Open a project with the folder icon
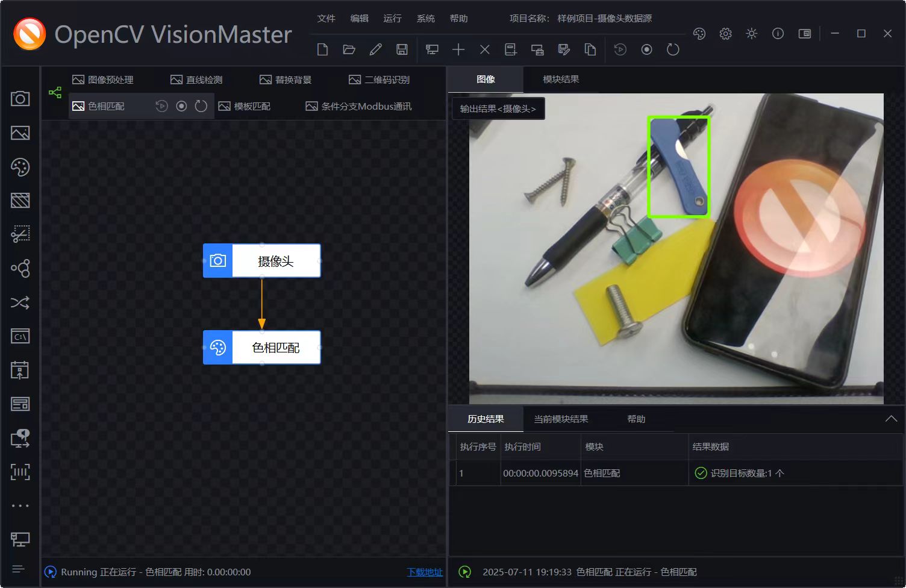 coord(349,49)
